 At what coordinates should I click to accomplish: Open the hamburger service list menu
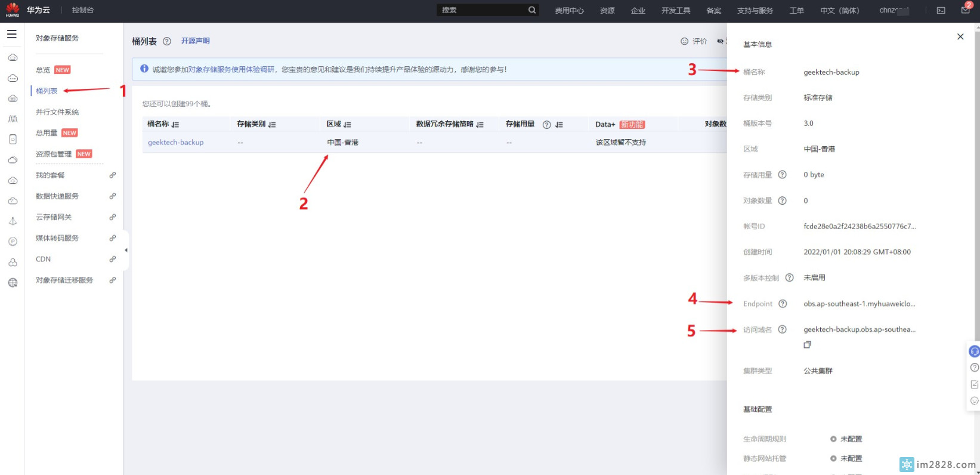pos(12,35)
